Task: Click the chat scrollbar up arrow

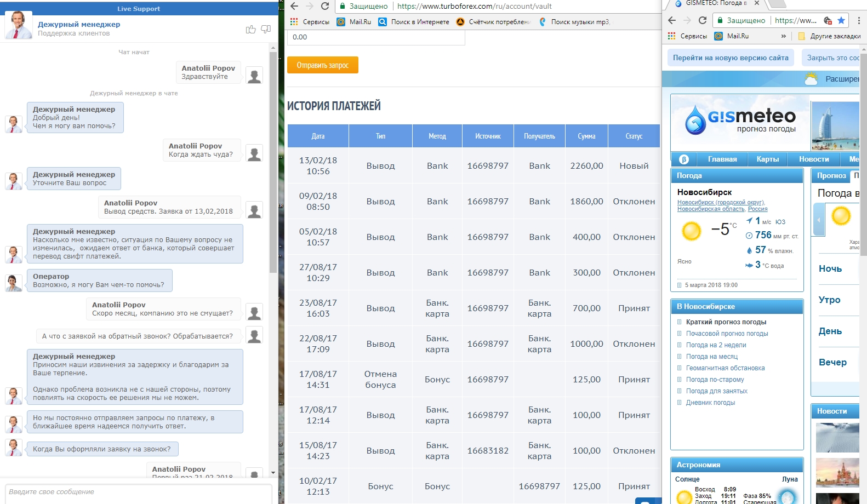Action: [273, 48]
